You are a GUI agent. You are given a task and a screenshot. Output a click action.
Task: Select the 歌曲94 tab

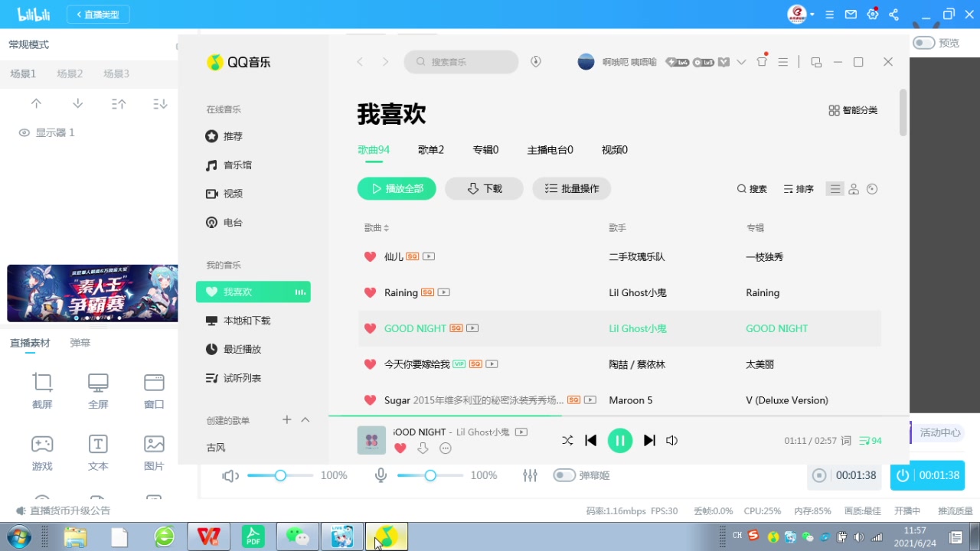click(x=374, y=150)
